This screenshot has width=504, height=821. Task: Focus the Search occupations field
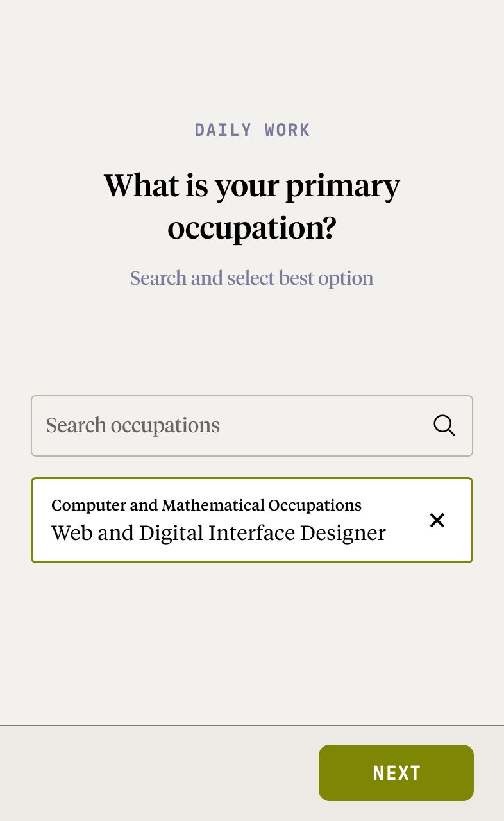pos(252,426)
